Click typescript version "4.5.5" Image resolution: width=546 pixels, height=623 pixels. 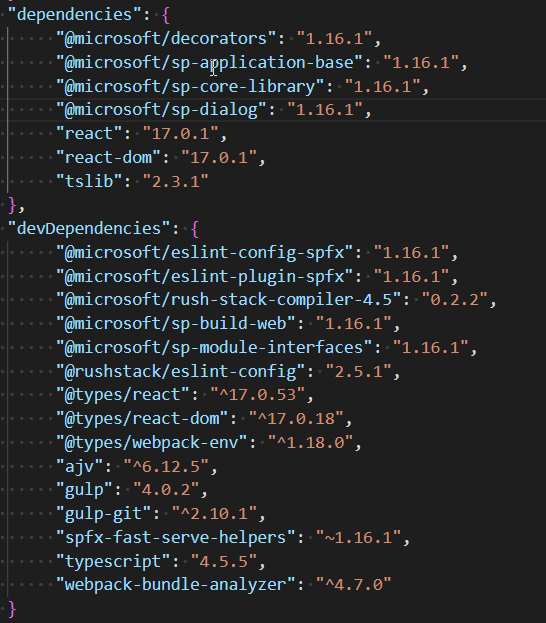tap(224, 561)
